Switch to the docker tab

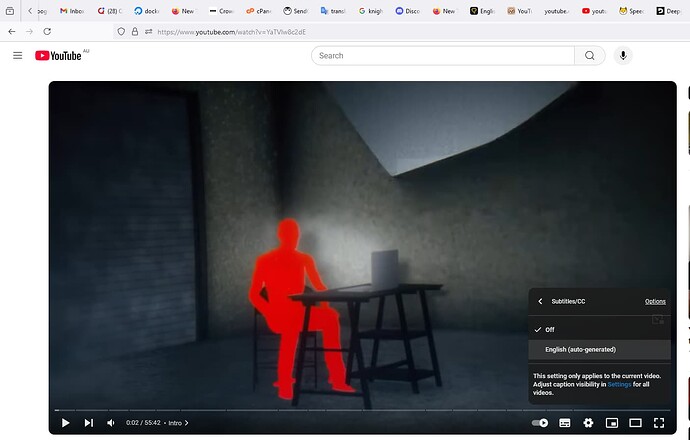pos(147,11)
